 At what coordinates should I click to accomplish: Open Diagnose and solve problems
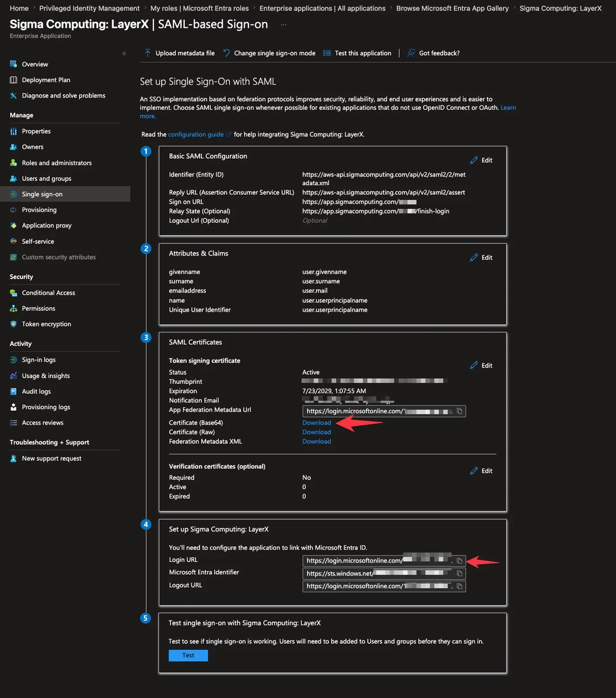coord(63,95)
